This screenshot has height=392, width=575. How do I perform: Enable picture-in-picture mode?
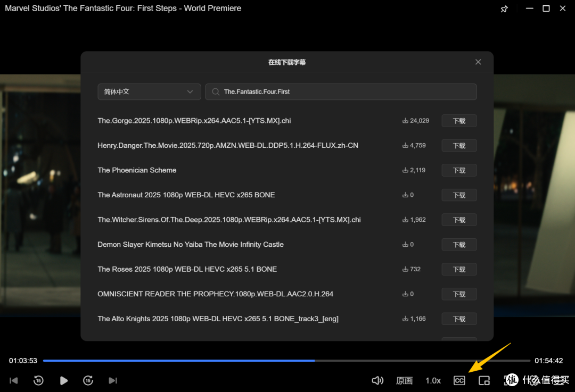(484, 381)
